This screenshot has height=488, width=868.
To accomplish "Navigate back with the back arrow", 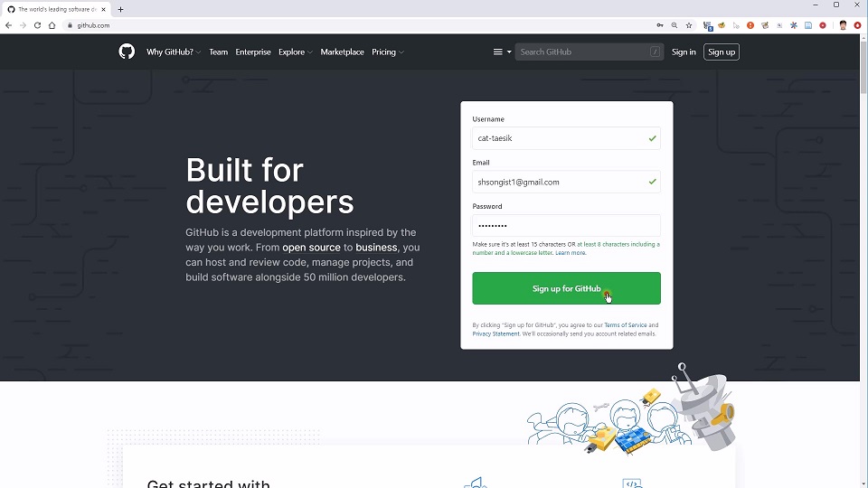I will coord(9,25).
